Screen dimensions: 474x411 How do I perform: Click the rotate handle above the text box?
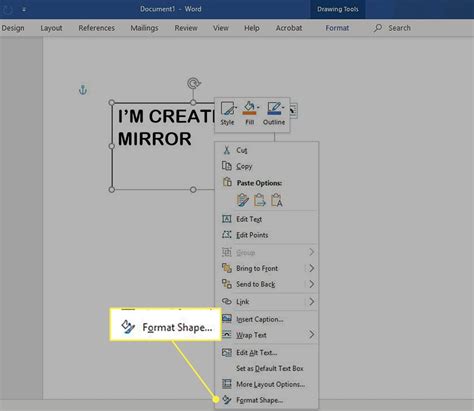[x=193, y=83]
